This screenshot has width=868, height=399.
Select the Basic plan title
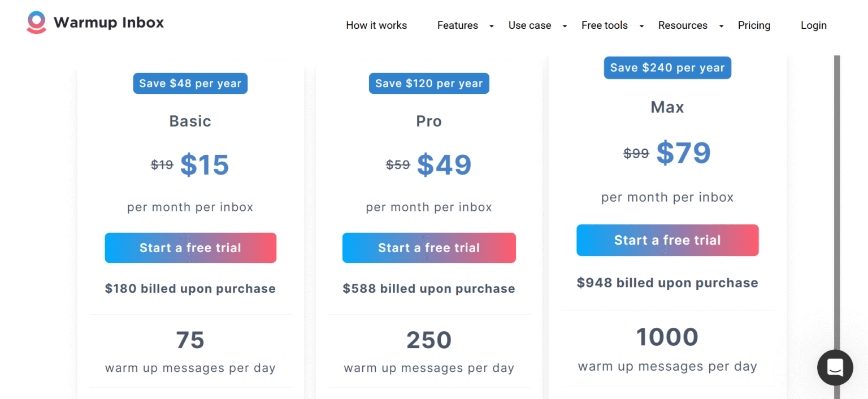(x=190, y=121)
